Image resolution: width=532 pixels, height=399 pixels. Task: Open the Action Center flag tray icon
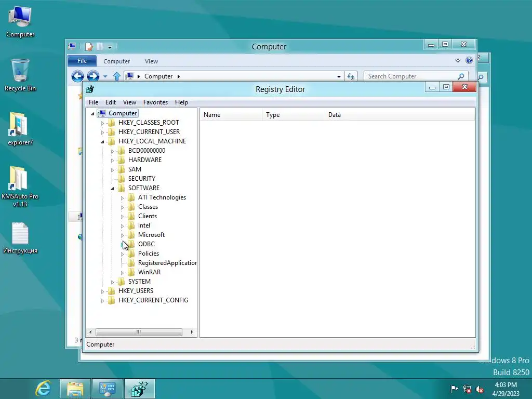454,389
